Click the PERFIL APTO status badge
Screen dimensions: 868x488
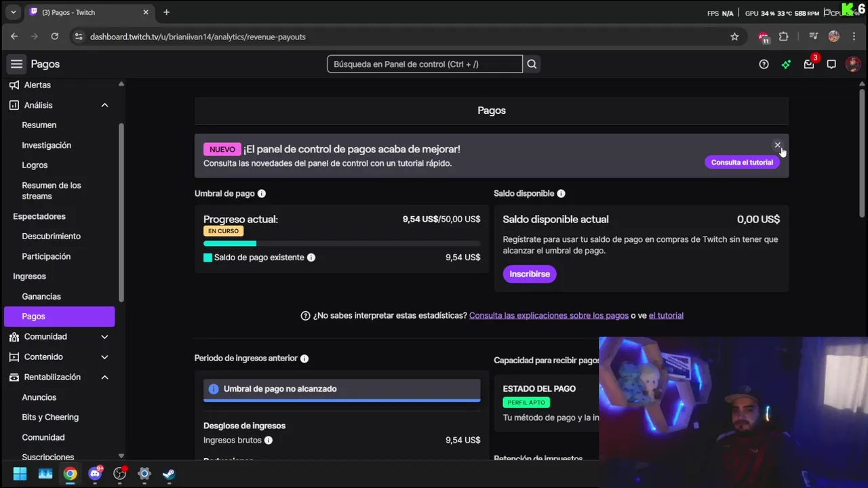(526, 403)
